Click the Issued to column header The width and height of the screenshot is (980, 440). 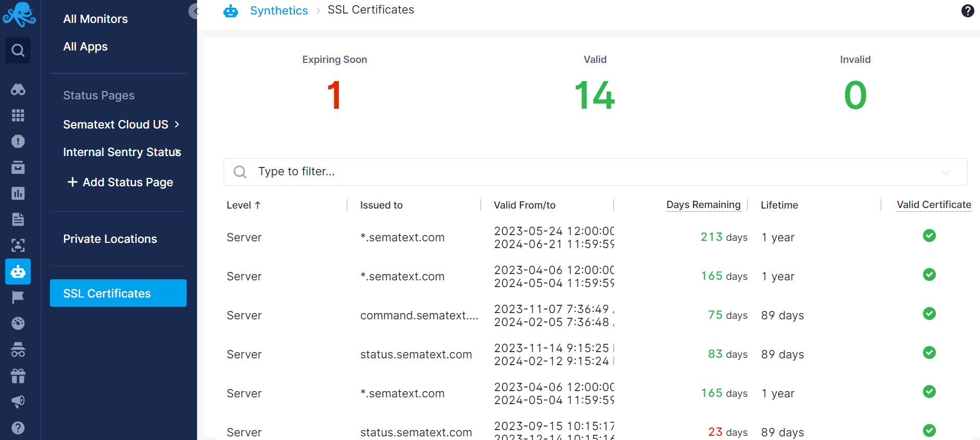381,205
